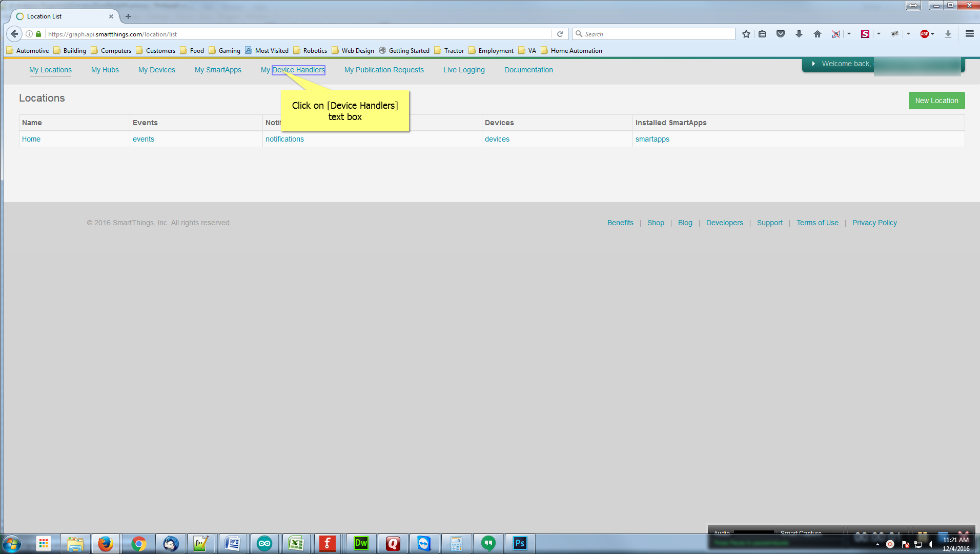Viewport: 980px width, 554px height.
Task: Click the taskbar clock showing 11:21 AM
Action: coord(956,544)
